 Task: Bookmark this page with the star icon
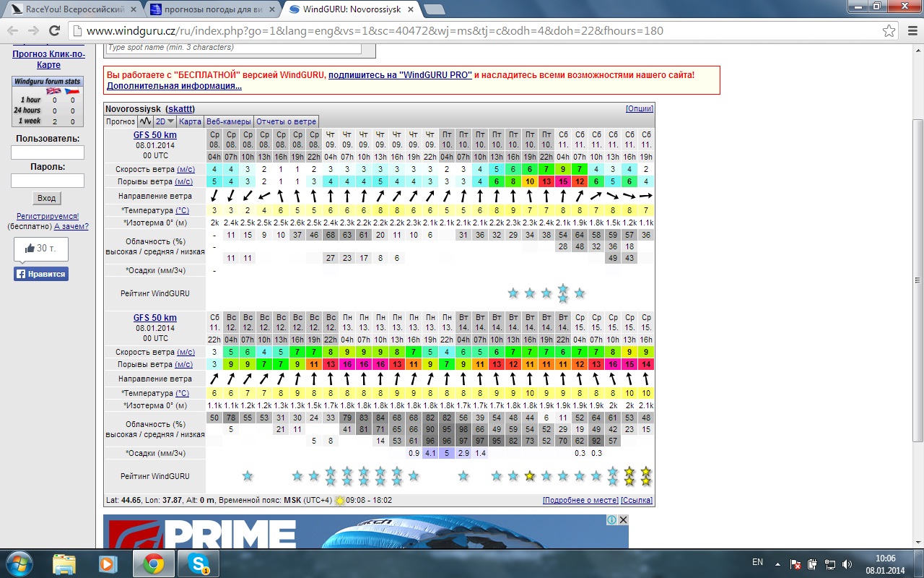pos(889,31)
